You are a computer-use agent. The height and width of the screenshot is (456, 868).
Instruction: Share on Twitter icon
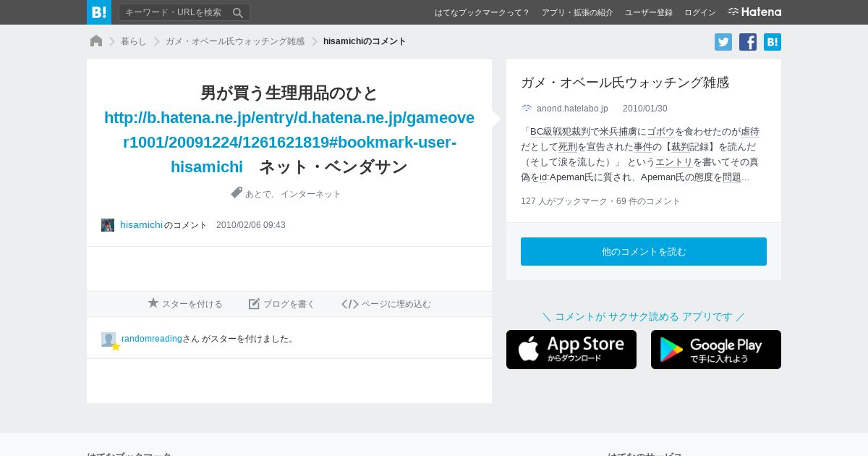click(x=723, y=42)
